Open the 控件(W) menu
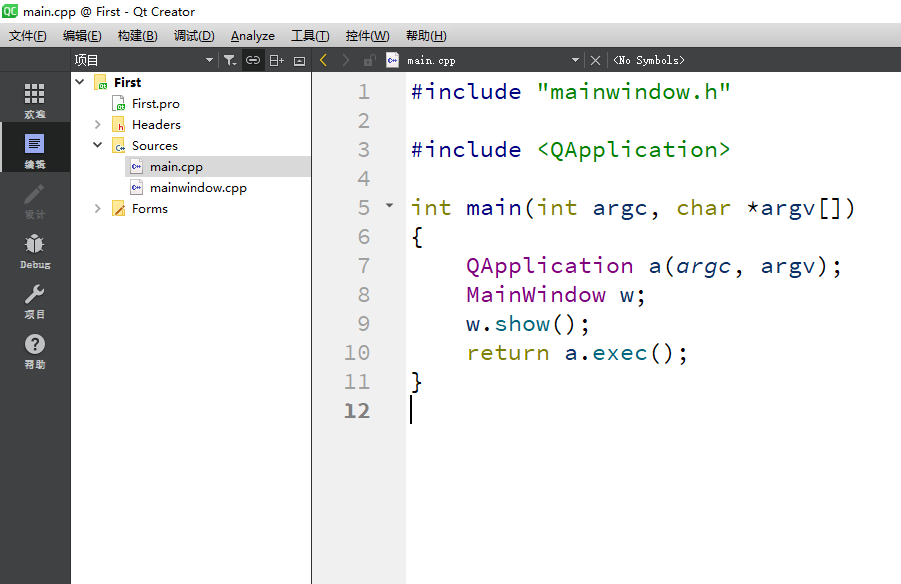 pyautogui.click(x=368, y=36)
